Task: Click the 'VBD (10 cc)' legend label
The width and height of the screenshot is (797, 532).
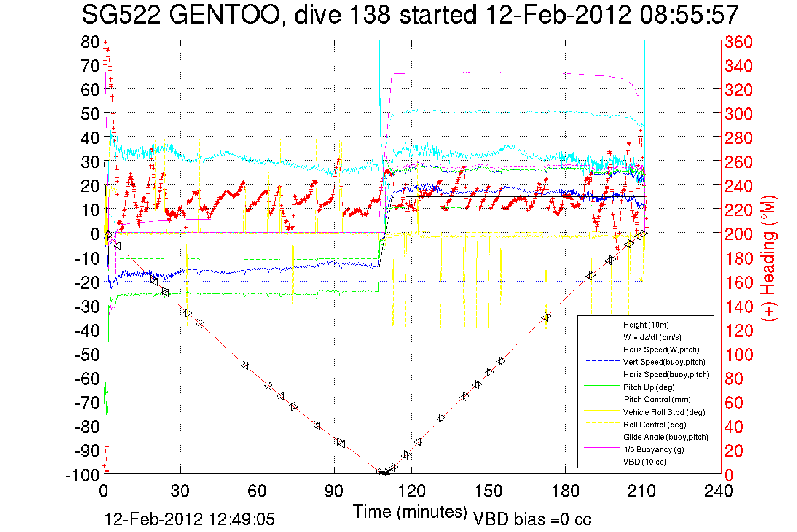Action: pyautogui.click(x=644, y=462)
